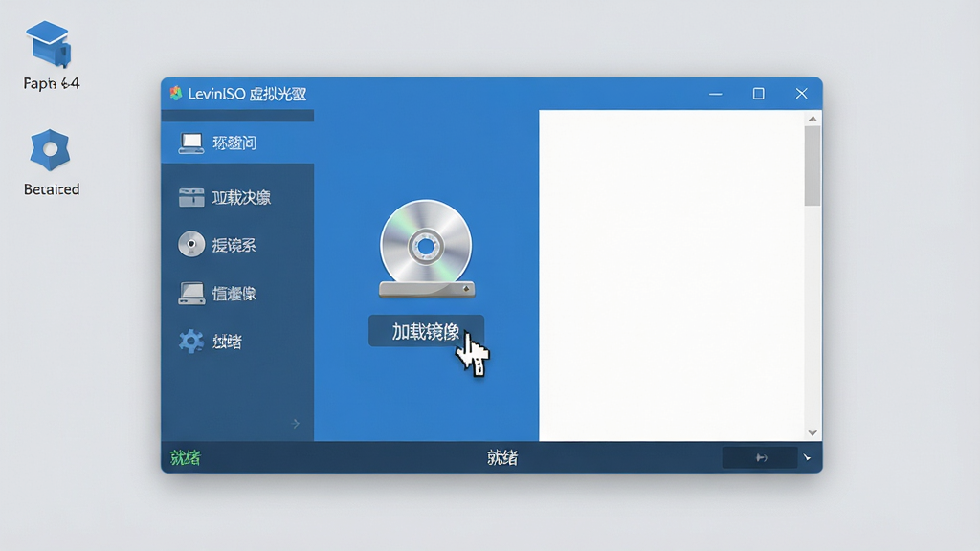Switch to the highlighted laptop sidebar tab

coord(237,143)
